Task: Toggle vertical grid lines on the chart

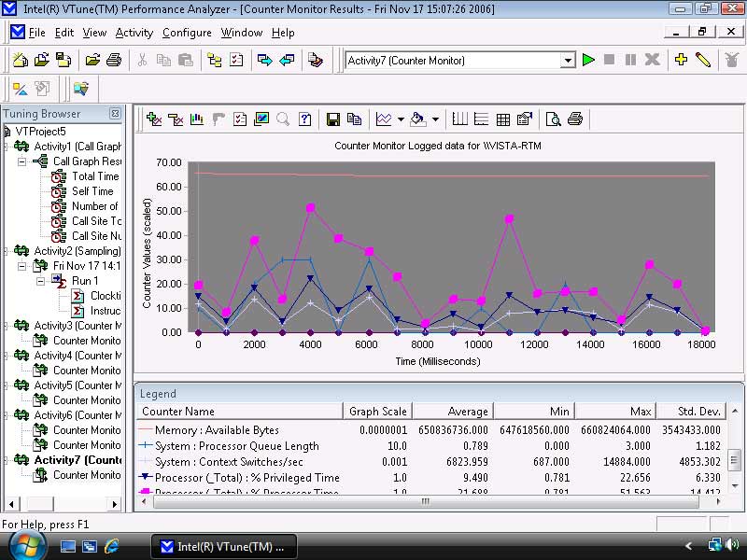Action: [459, 119]
